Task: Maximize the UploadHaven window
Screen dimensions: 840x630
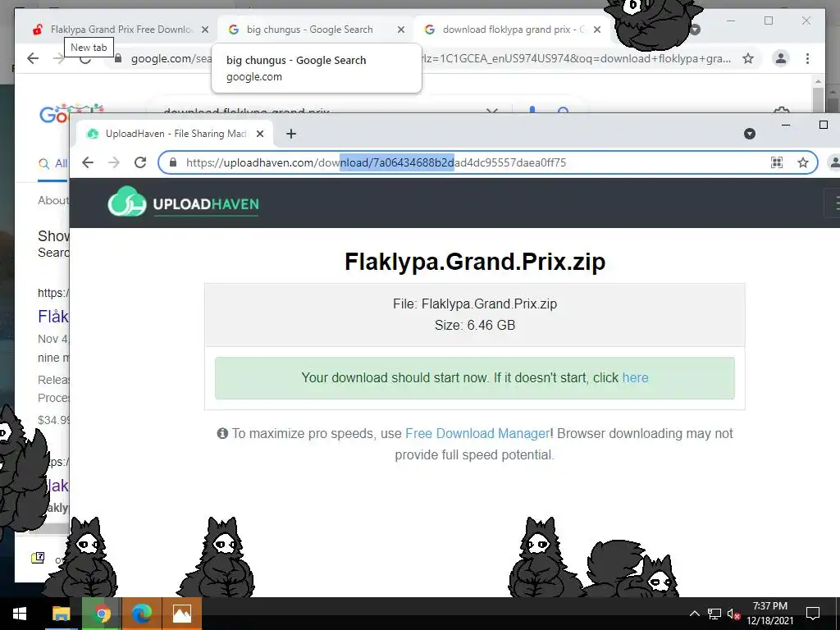Action: pos(824,125)
